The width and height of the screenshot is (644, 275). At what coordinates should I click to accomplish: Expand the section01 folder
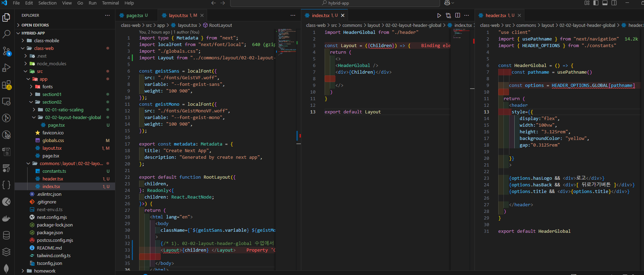pos(65,95)
